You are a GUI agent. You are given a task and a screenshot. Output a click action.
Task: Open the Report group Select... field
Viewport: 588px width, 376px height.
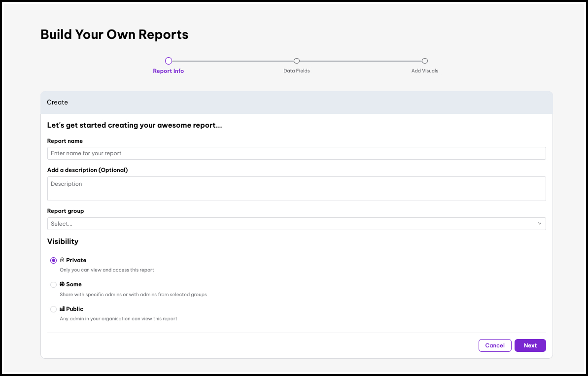291,224
